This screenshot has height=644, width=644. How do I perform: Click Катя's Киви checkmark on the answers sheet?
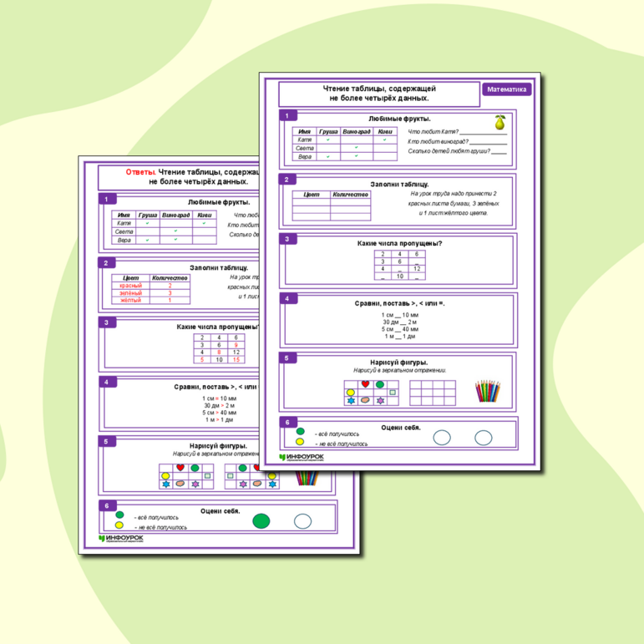coord(204,223)
